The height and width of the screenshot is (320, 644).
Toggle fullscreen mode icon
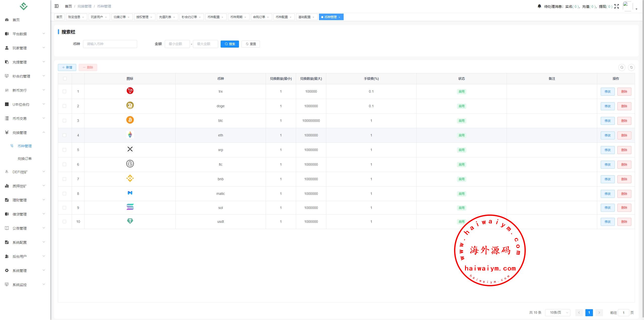tap(617, 6)
